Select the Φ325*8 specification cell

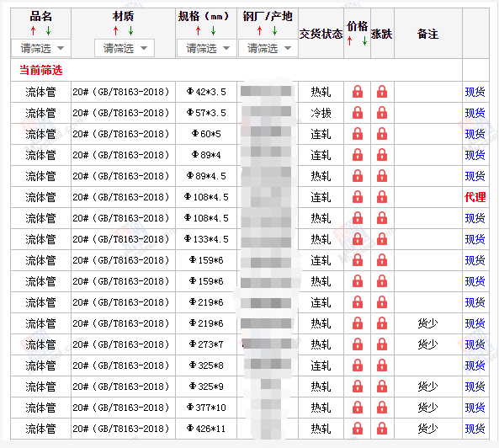[x=206, y=365]
